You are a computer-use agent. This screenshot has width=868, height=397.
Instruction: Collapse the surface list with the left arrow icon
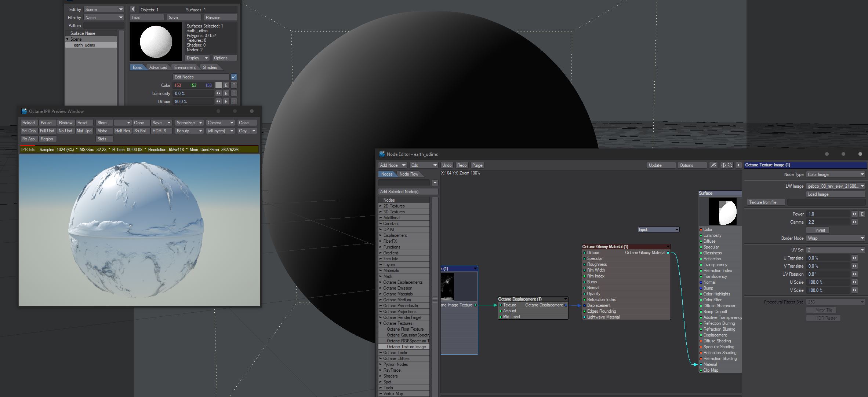click(133, 10)
